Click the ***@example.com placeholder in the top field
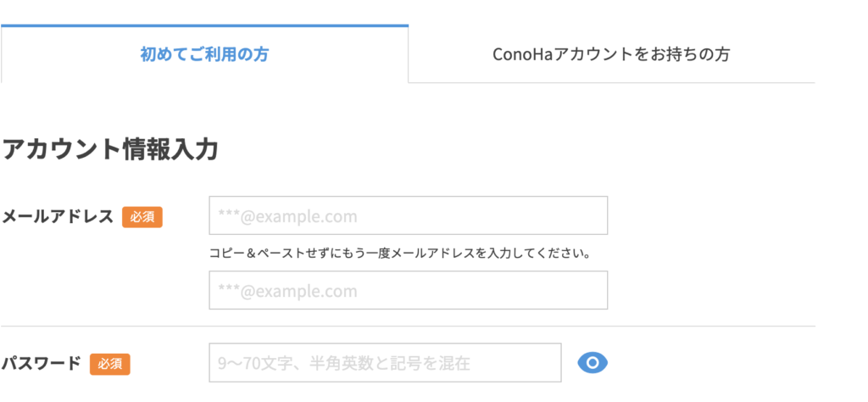Viewport: 868px width, 402px height. point(288,216)
